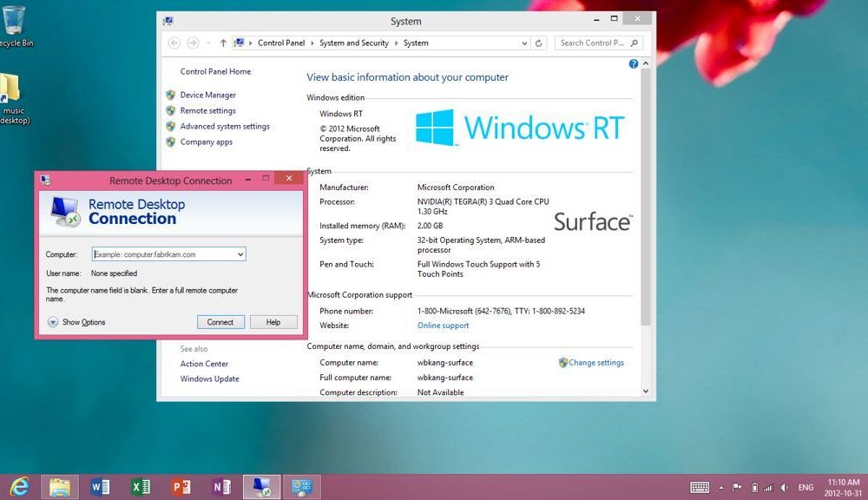Viewport: 868px width, 500px height.
Task: Expand address bar history dropdown in System window
Action: 524,43
